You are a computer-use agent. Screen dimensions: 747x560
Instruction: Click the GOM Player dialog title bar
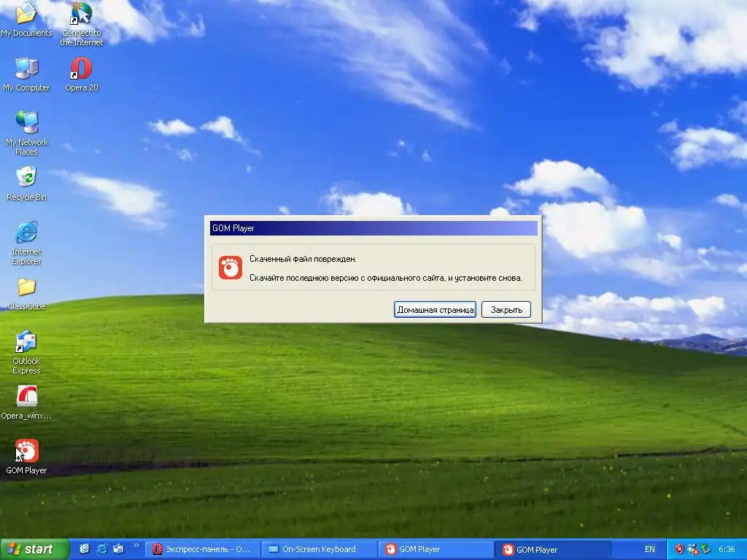click(373, 228)
